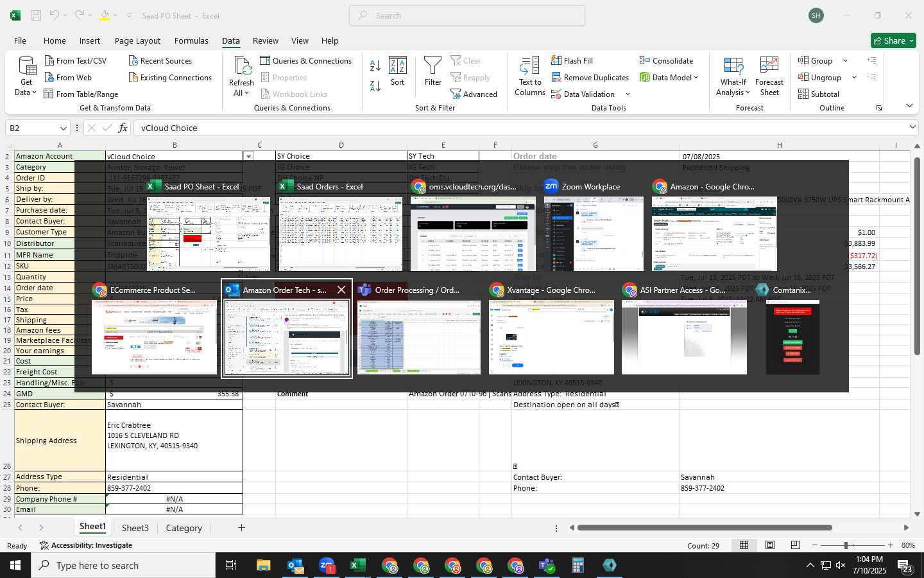The height and width of the screenshot is (578, 924).
Task: Open the File menu
Action: [x=21, y=40]
